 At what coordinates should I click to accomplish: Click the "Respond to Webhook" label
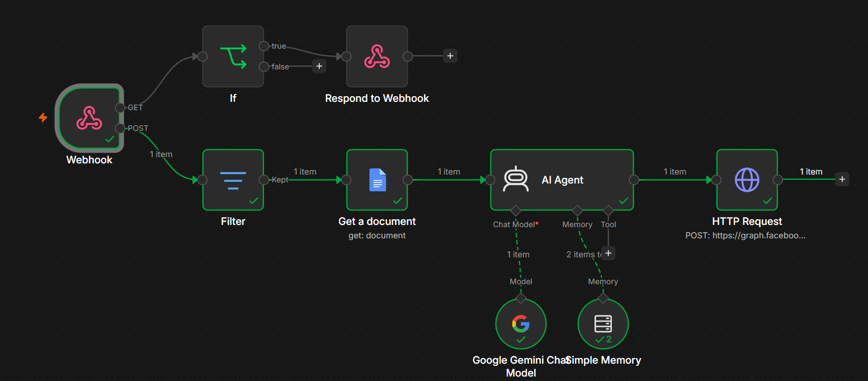point(377,98)
